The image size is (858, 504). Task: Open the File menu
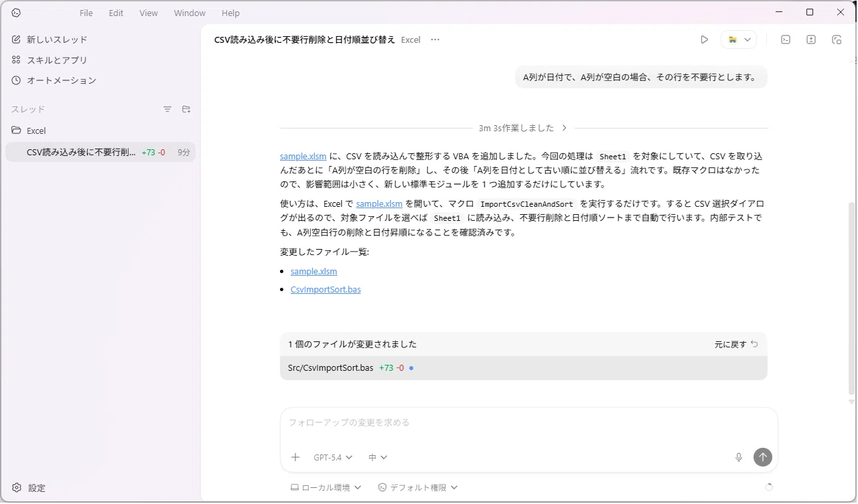86,13
